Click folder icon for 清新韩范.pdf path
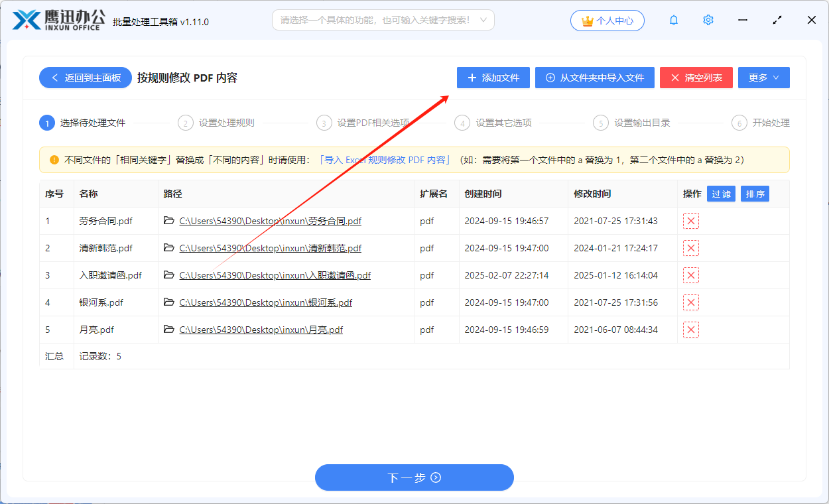829x504 pixels. pos(169,248)
